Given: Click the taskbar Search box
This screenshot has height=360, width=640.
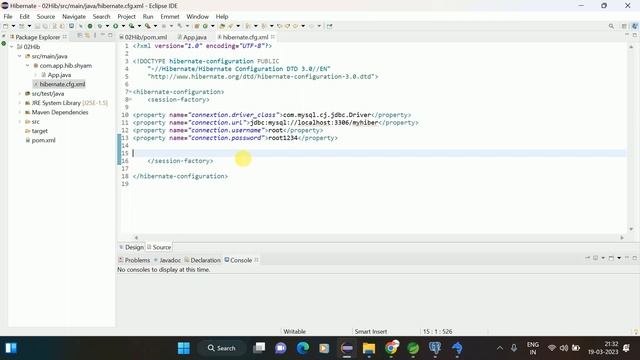Looking at the screenshot, I should tap(222, 348).
